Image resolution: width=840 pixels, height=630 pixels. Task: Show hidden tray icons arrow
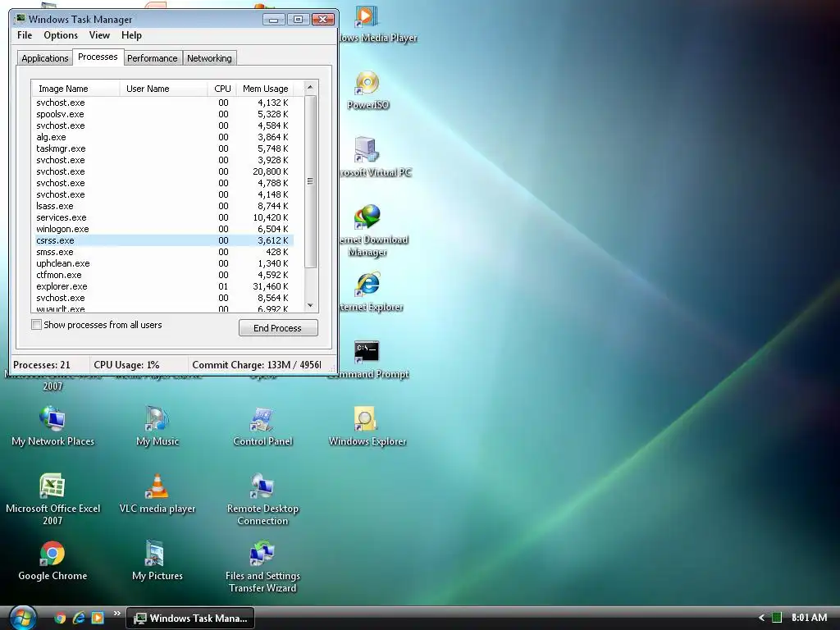pyautogui.click(x=761, y=618)
